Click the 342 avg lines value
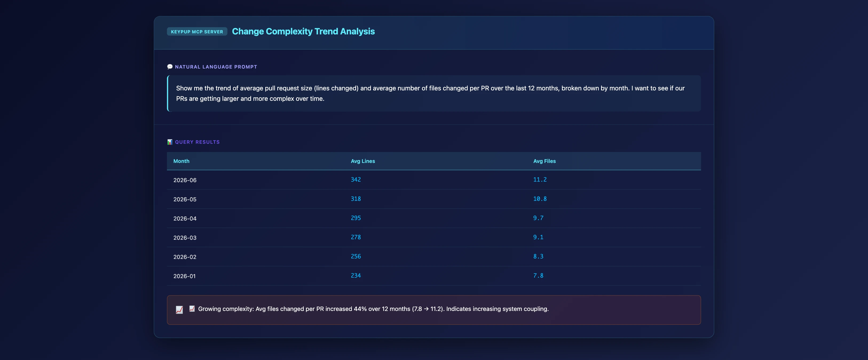Screen dimensions: 868x360 pos(356,179)
